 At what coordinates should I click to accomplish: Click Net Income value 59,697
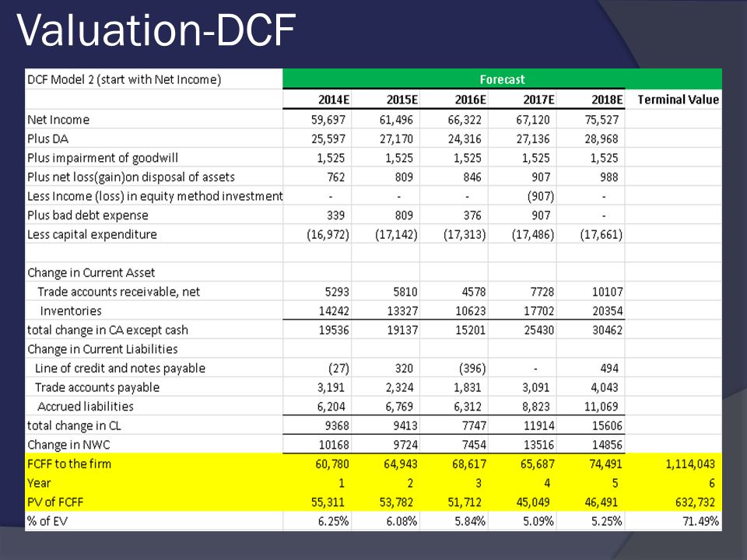[x=328, y=120]
